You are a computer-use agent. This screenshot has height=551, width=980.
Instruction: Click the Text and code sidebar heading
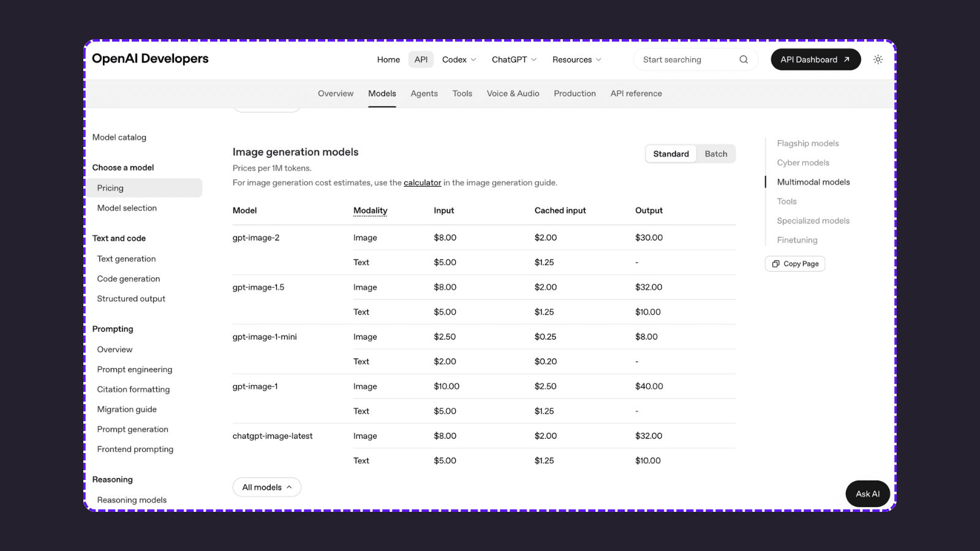pyautogui.click(x=119, y=238)
